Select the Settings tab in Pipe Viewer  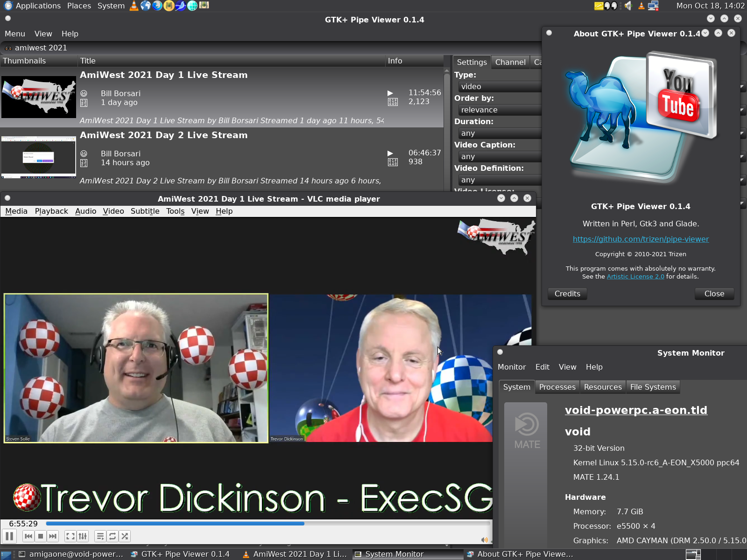(x=472, y=62)
